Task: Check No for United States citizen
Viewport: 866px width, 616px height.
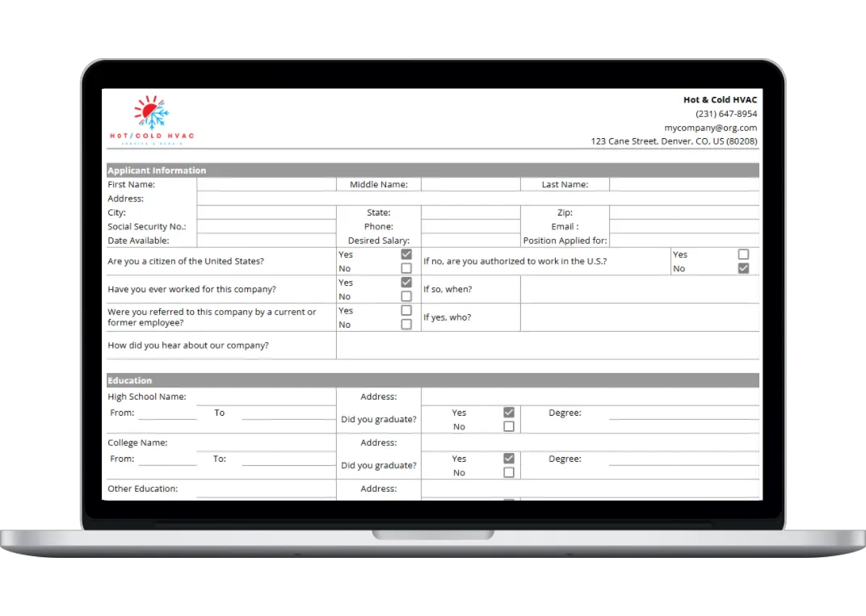Action: coord(406,269)
